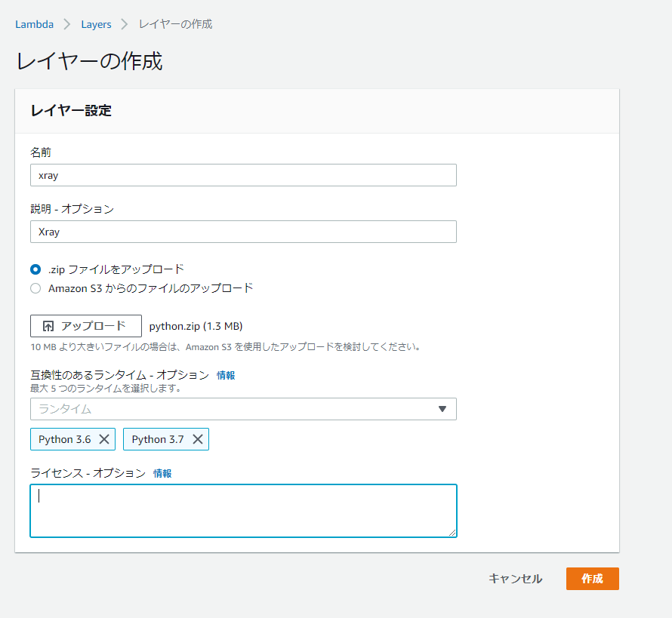This screenshot has width=672, height=618.
Task: Select Amazon S3 からのファイルのアップロード radio button
Action: (35, 288)
